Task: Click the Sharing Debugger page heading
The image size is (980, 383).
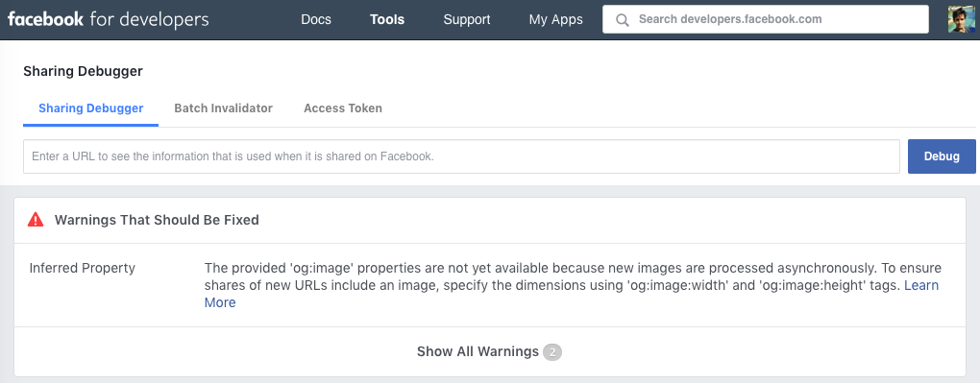Action: click(x=84, y=71)
